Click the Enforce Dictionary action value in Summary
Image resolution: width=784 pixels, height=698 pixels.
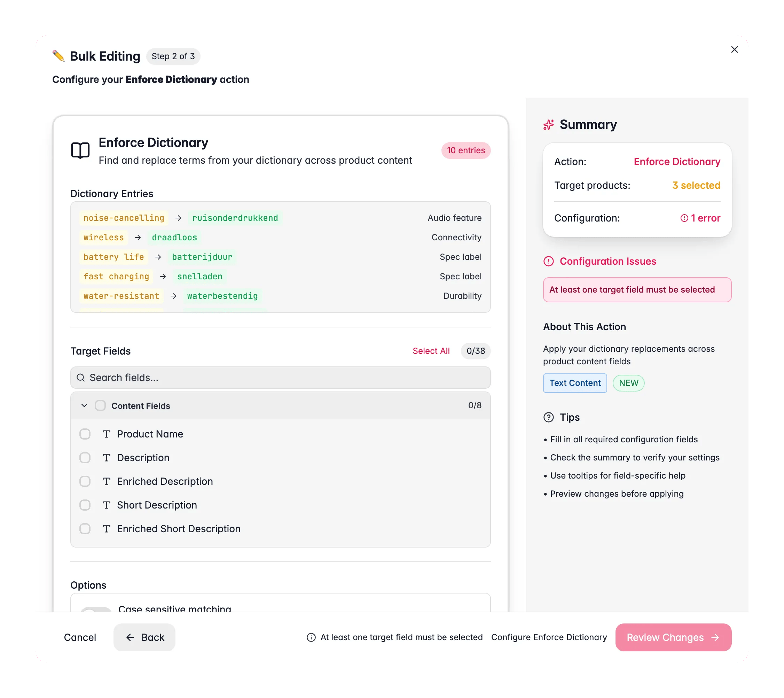[x=677, y=162]
